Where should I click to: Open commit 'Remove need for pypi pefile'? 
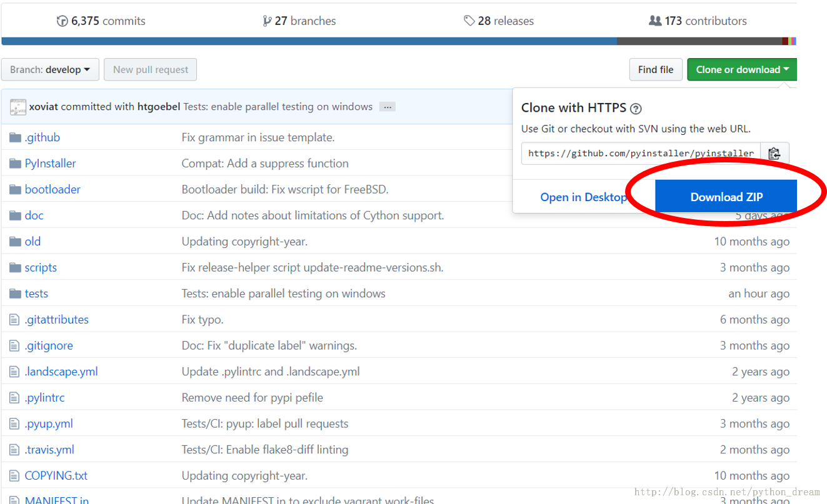(253, 398)
